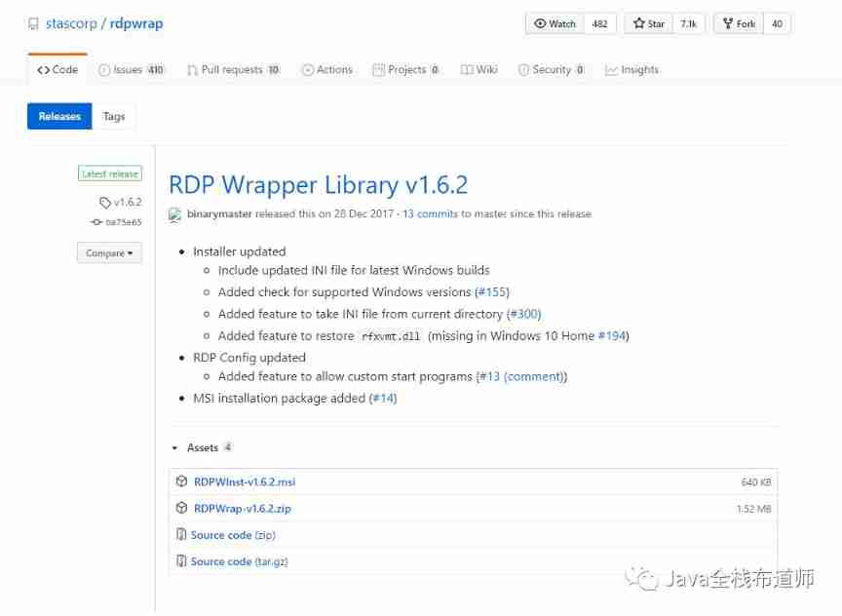Open commit hash link under v1.6.2
This screenshot has height=616, width=842.
(124, 222)
